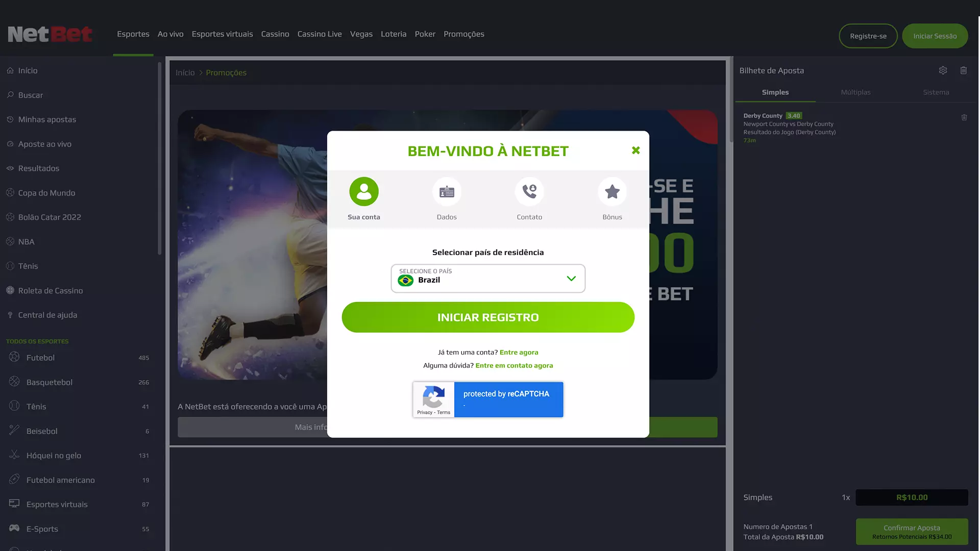Click Entre em contato agora link
Image resolution: width=980 pixels, height=551 pixels.
click(x=513, y=365)
